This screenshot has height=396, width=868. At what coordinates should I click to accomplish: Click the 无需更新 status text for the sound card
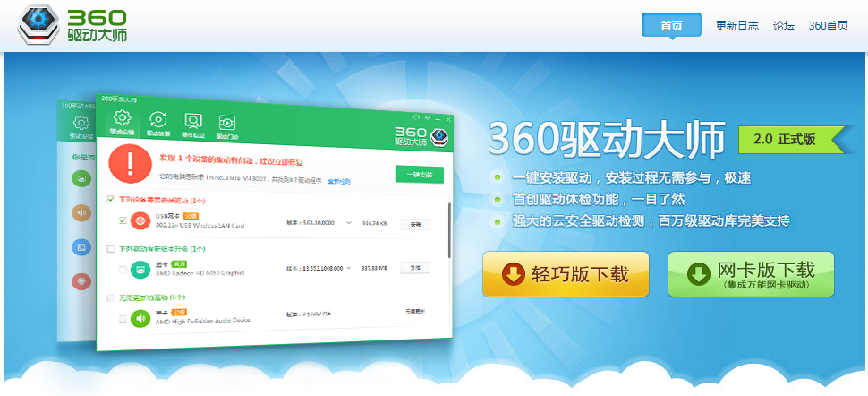pos(415,312)
